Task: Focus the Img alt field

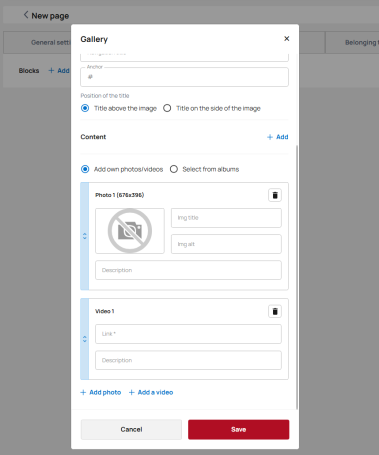Action: (x=226, y=244)
